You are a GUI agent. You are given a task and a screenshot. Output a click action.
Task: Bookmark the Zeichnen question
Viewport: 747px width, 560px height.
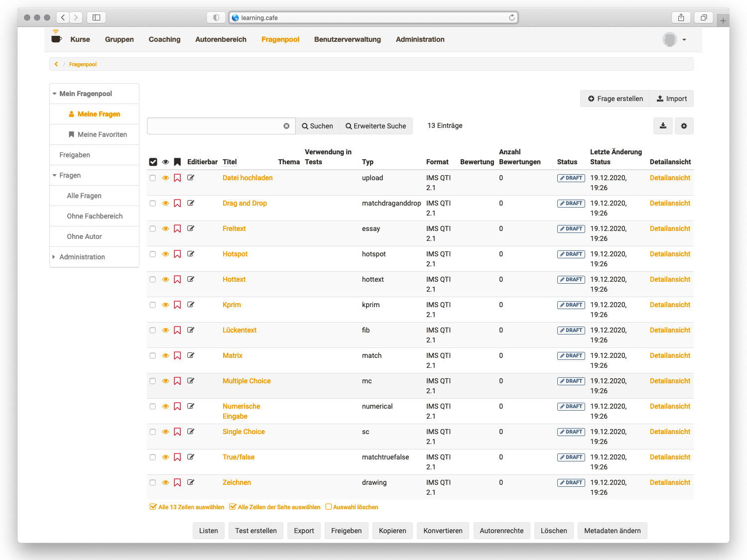click(x=177, y=482)
